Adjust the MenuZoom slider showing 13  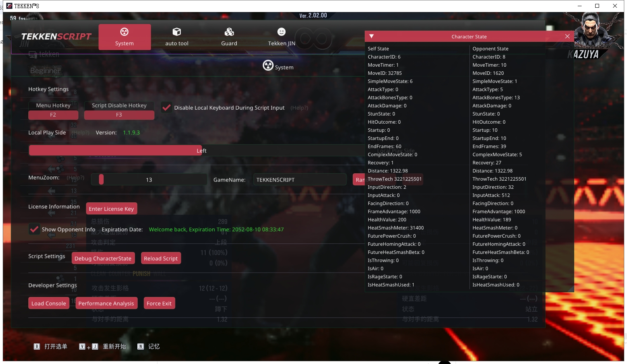click(x=149, y=179)
